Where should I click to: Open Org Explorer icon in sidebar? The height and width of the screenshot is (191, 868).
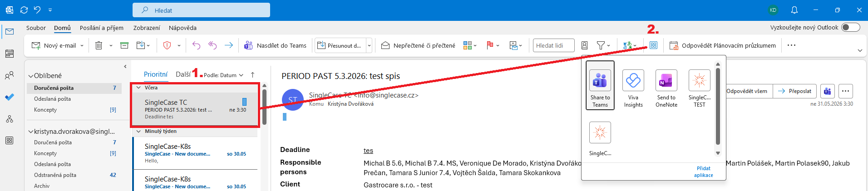click(10, 119)
